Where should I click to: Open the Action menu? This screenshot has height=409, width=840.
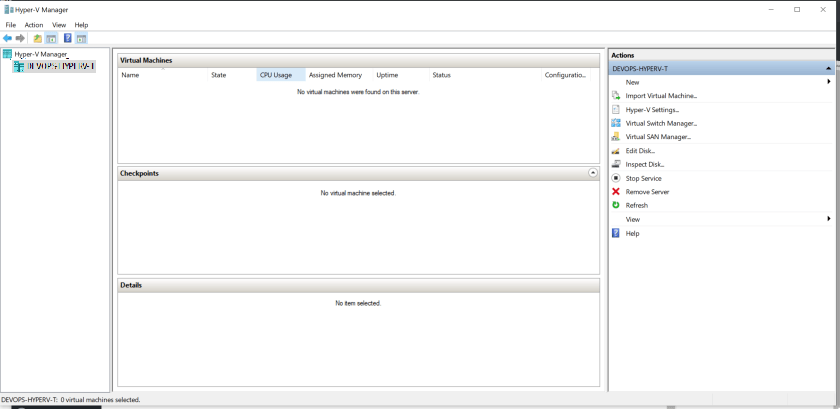coord(34,25)
